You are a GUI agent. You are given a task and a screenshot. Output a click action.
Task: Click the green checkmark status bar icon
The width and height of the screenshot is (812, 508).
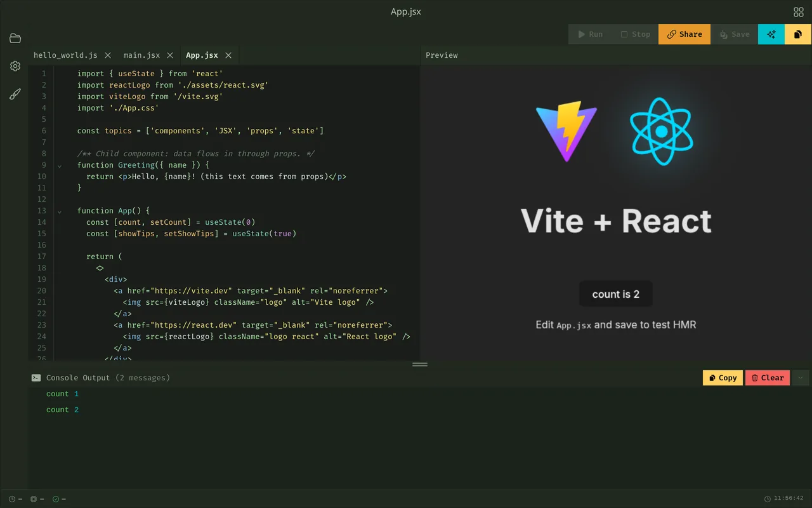tap(56, 499)
